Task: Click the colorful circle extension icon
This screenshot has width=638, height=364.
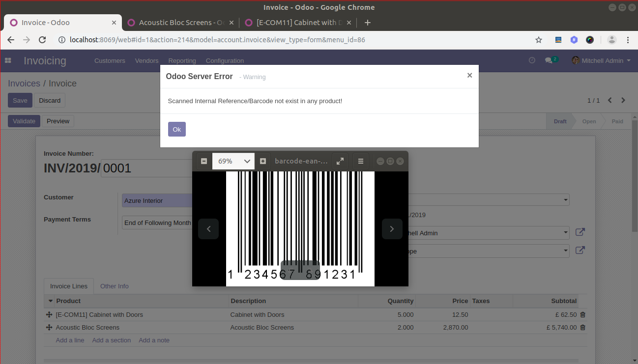Action: [x=590, y=40]
